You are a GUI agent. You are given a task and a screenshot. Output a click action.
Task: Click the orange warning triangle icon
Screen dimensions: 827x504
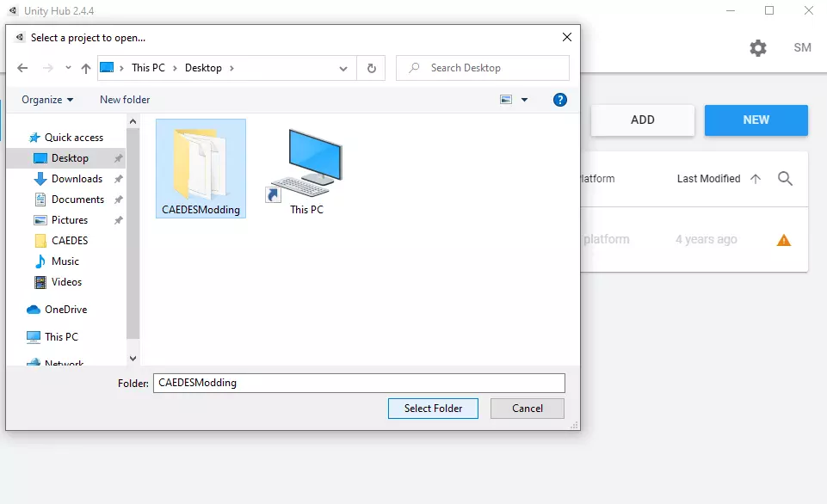pos(784,240)
